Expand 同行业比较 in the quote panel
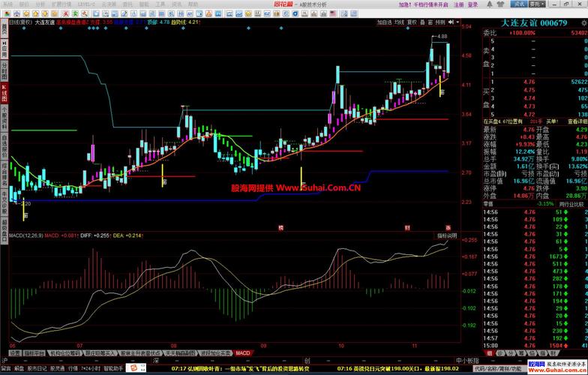 coord(571,204)
